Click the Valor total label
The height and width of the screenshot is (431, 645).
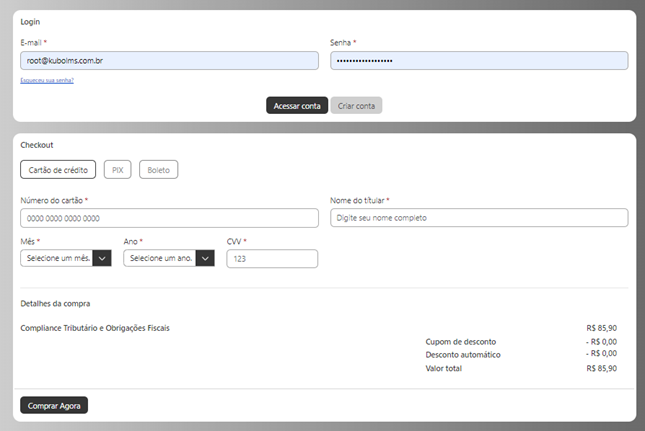(x=444, y=368)
